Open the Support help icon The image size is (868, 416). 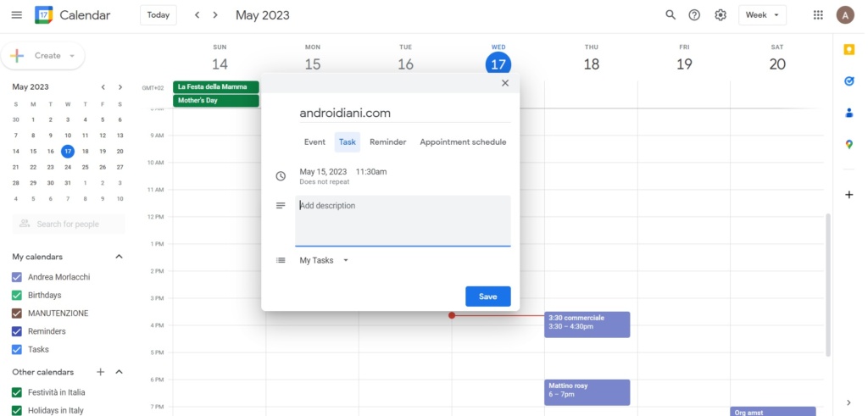pyautogui.click(x=694, y=15)
